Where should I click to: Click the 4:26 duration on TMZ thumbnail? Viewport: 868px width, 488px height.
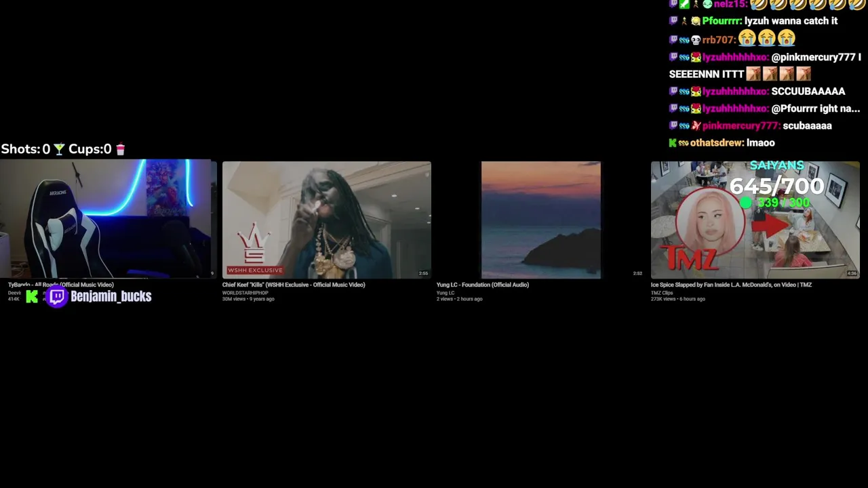852,274
